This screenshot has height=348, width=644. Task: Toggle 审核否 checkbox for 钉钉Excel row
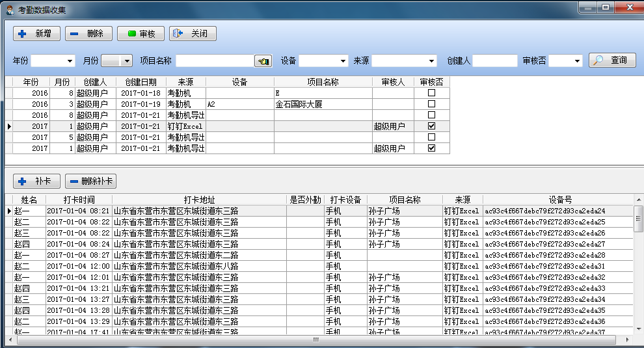tap(431, 126)
